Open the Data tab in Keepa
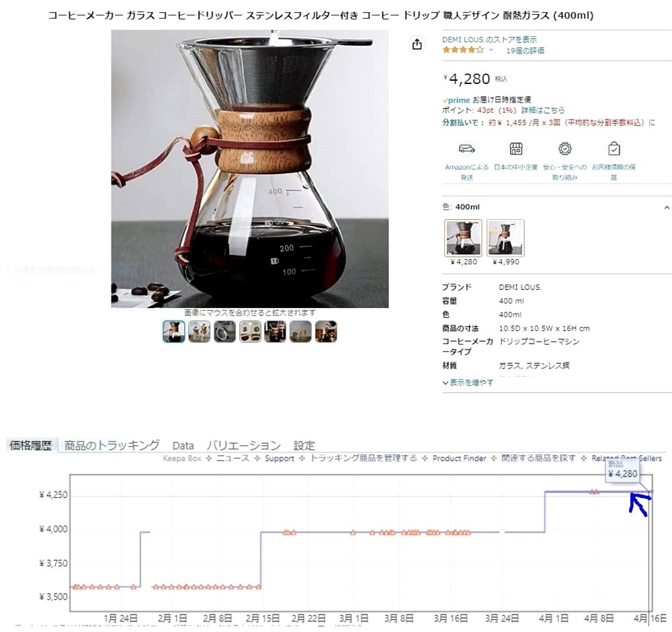This screenshot has width=672, height=632. [x=183, y=446]
